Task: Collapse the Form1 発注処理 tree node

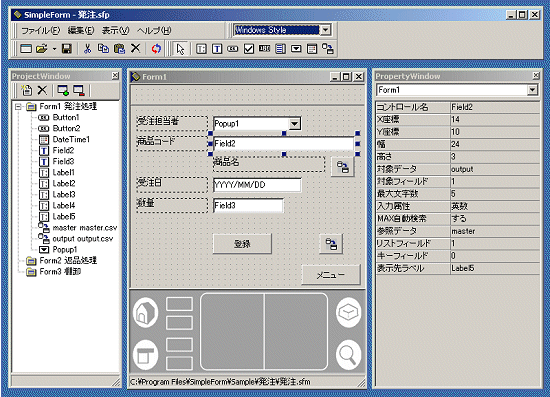Action: pyautogui.click(x=18, y=106)
